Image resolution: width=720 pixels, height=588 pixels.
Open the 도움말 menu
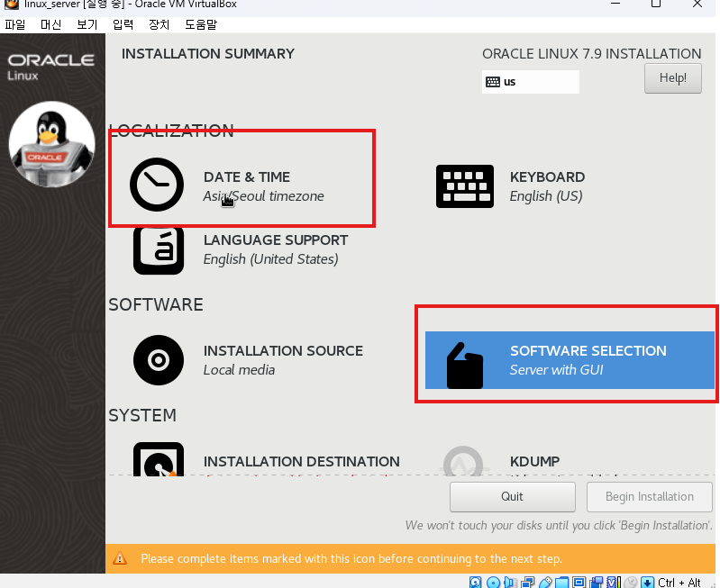pos(201,24)
